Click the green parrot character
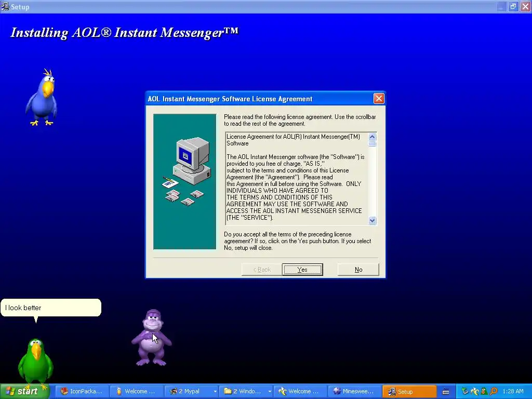 tap(35, 363)
